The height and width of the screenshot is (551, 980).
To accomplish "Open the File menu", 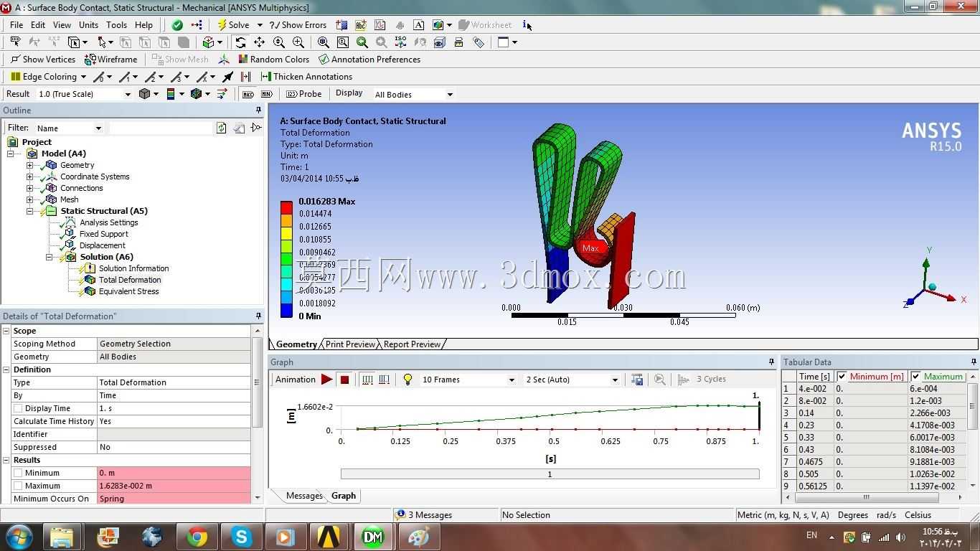I will pyautogui.click(x=17, y=25).
